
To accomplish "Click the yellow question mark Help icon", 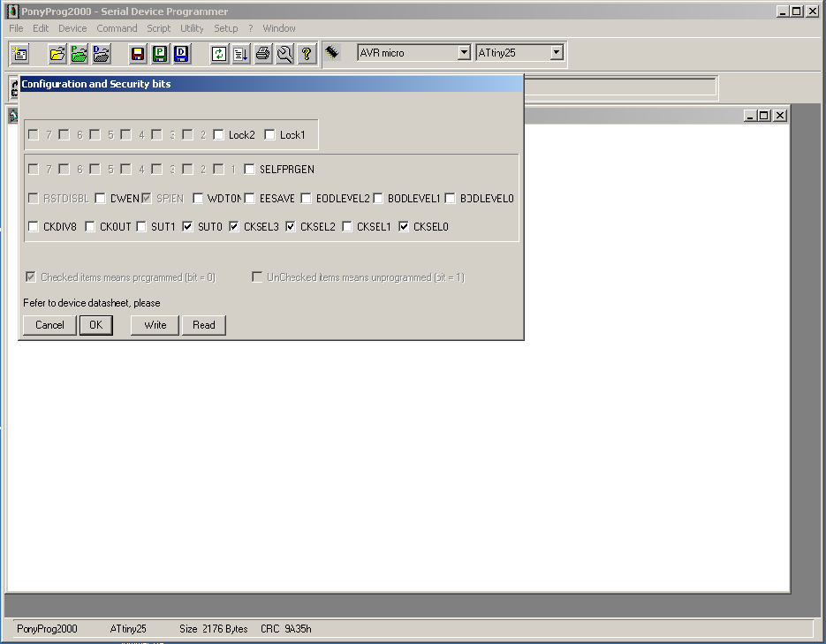I will tap(307, 54).
